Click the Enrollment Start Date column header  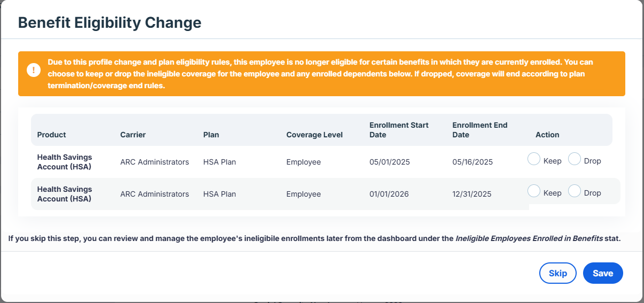click(399, 130)
